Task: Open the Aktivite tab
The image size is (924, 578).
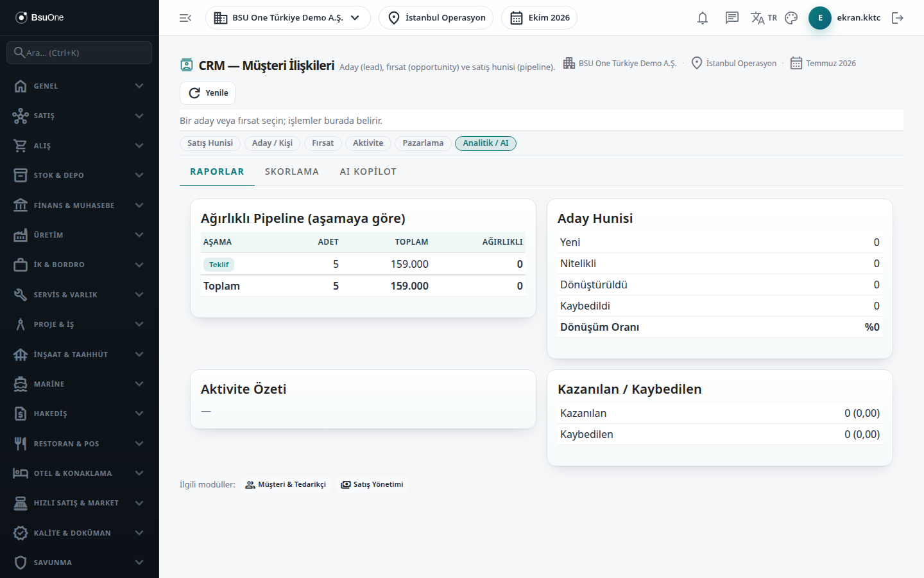Action: point(368,143)
